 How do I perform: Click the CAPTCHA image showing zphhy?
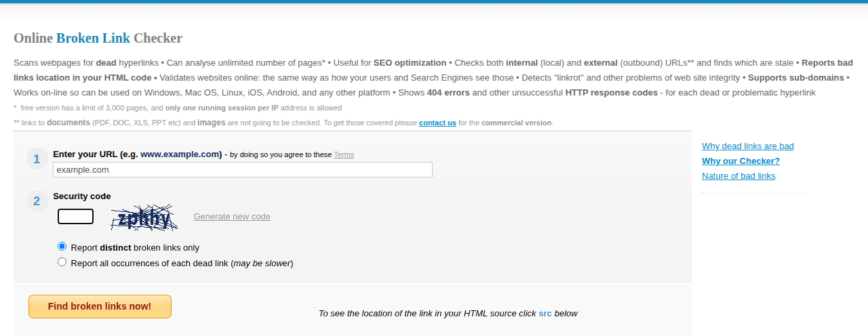tap(144, 218)
